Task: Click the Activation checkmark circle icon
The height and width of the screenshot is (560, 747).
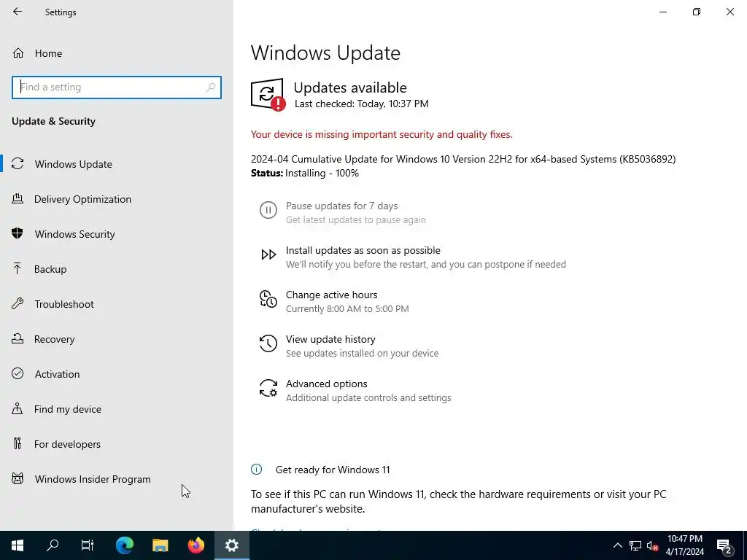Action: 18,374
